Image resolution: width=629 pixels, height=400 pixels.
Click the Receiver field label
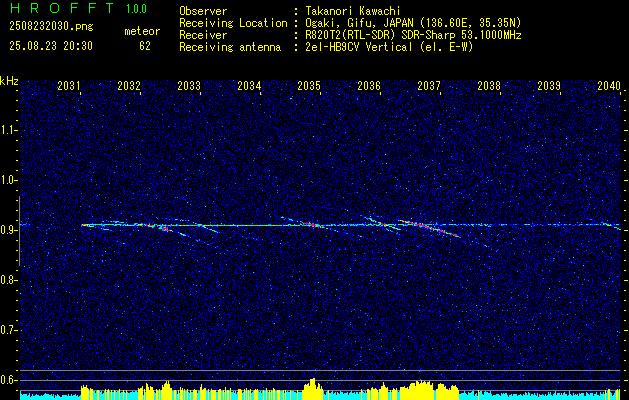(x=203, y=35)
